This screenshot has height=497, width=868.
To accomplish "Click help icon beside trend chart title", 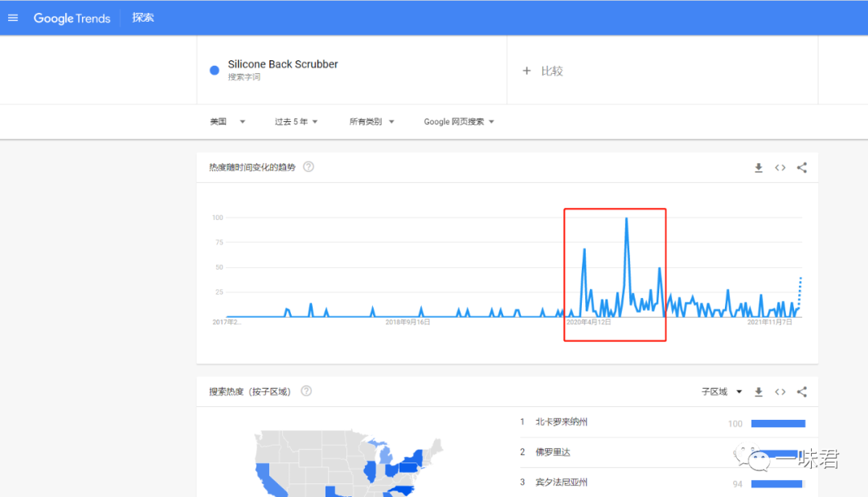I will pyautogui.click(x=308, y=167).
